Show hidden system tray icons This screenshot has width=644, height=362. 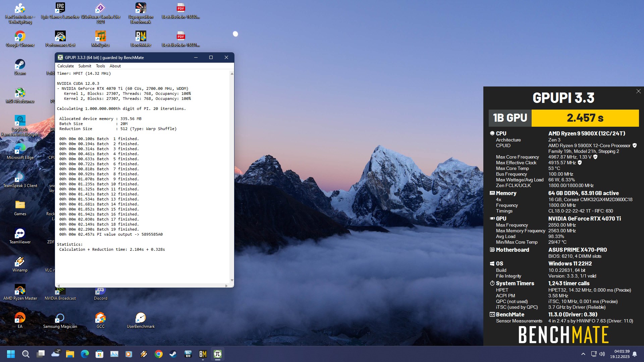coord(583,354)
